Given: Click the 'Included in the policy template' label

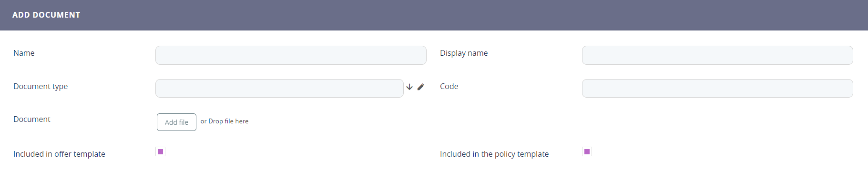Looking at the screenshot, I should point(494,154).
